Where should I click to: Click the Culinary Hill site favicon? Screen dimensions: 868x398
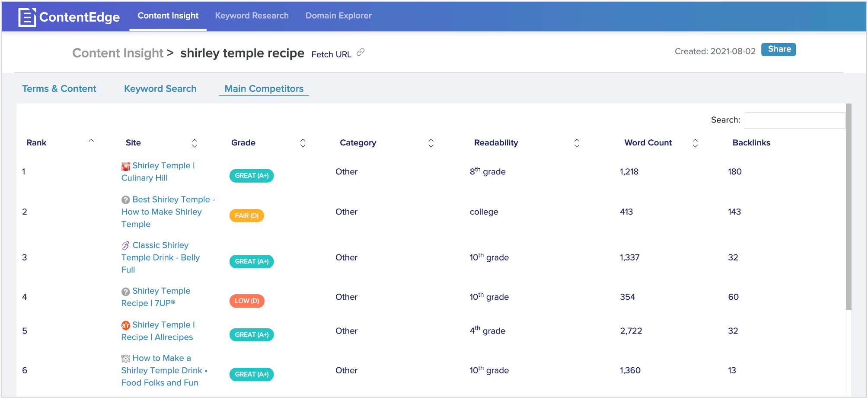(x=126, y=166)
